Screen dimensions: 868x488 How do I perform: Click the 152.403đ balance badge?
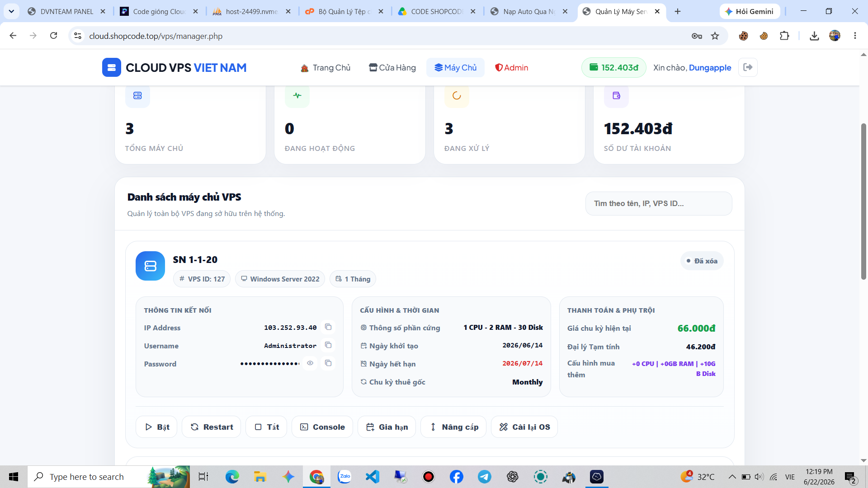click(613, 68)
